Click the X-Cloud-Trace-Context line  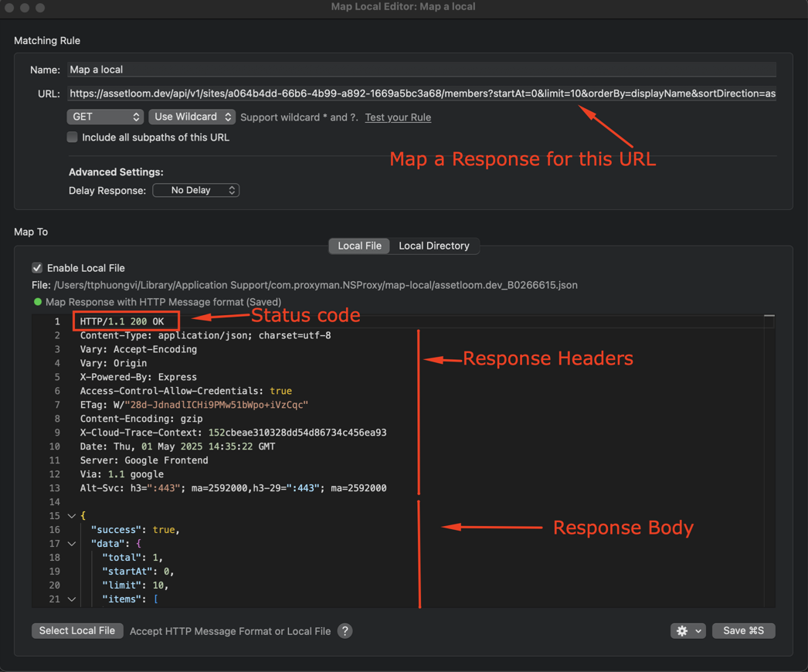click(x=233, y=433)
